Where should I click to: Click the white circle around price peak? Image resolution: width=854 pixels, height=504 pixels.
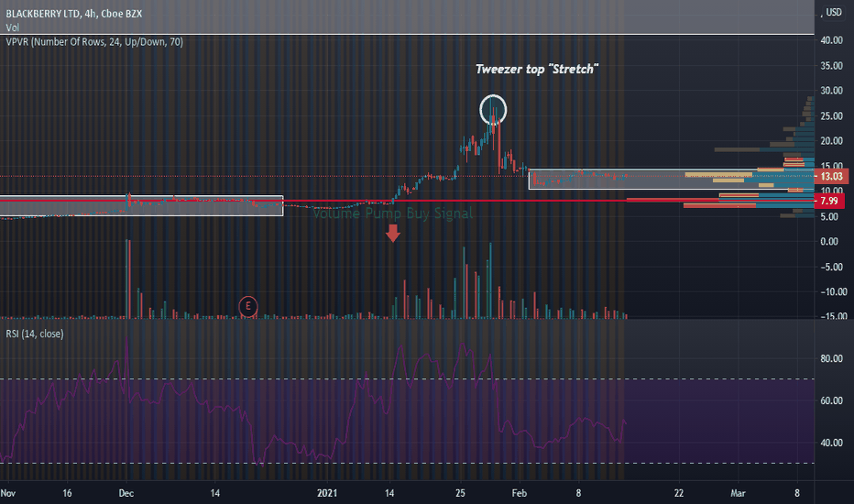click(x=493, y=110)
